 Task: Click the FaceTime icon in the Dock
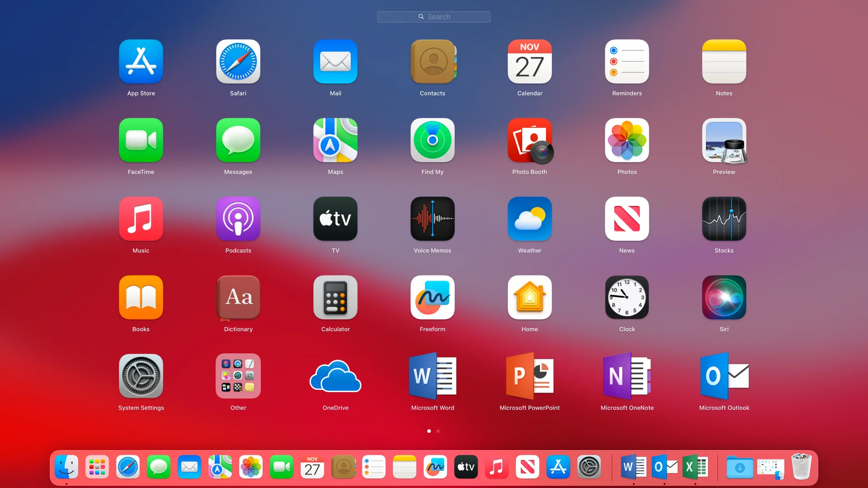pyautogui.click(x=282, y=467)
